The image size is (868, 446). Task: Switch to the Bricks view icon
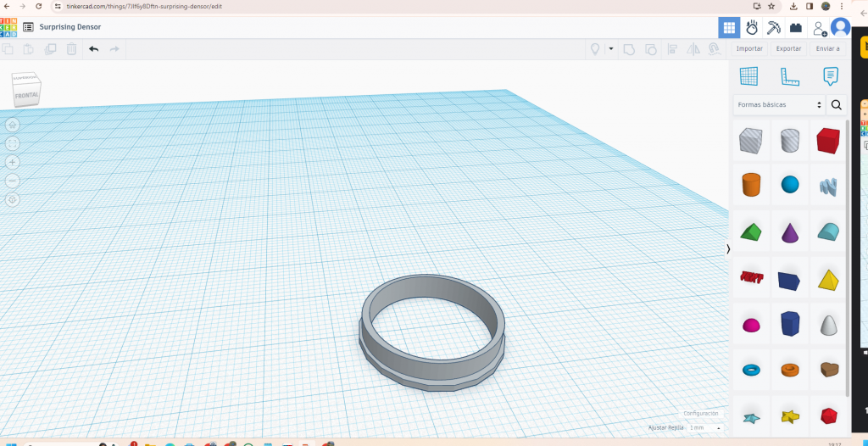(x=795, y=27)
